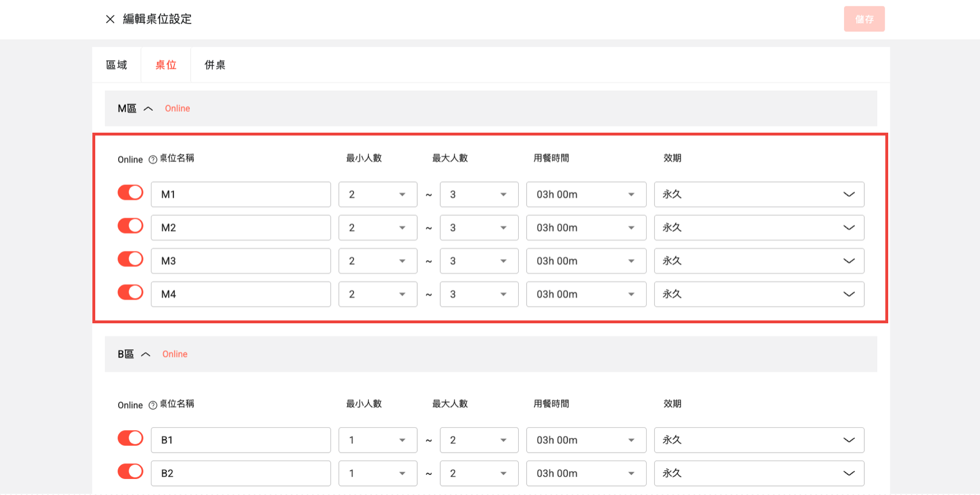Click the M2 table name field
Viewport: 980px width, 495px height.
(241, 228)
